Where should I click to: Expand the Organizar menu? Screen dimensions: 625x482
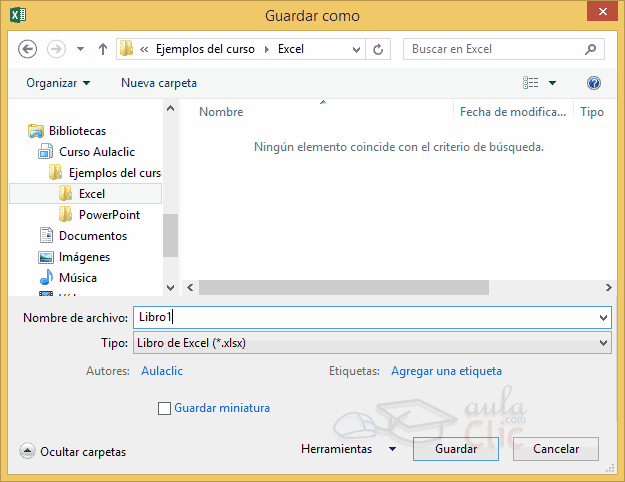point(58,83)
